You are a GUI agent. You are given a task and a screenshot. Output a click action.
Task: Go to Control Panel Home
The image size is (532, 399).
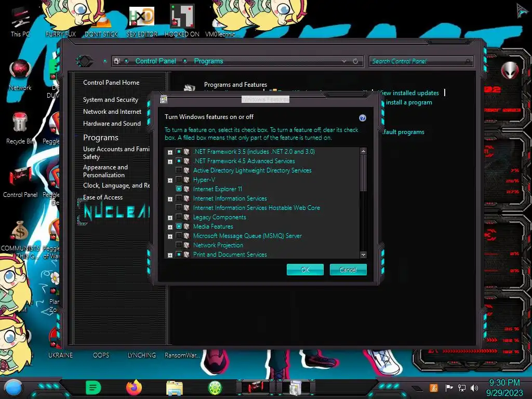[111, 83]
